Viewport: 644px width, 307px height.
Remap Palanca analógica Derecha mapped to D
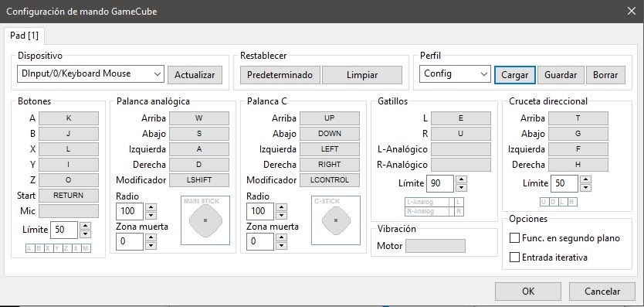(x=199, y=165)
